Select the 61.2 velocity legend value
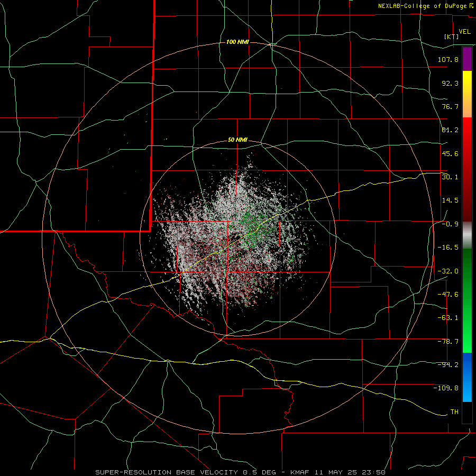 pyautogui.click(x=450, y=130)
